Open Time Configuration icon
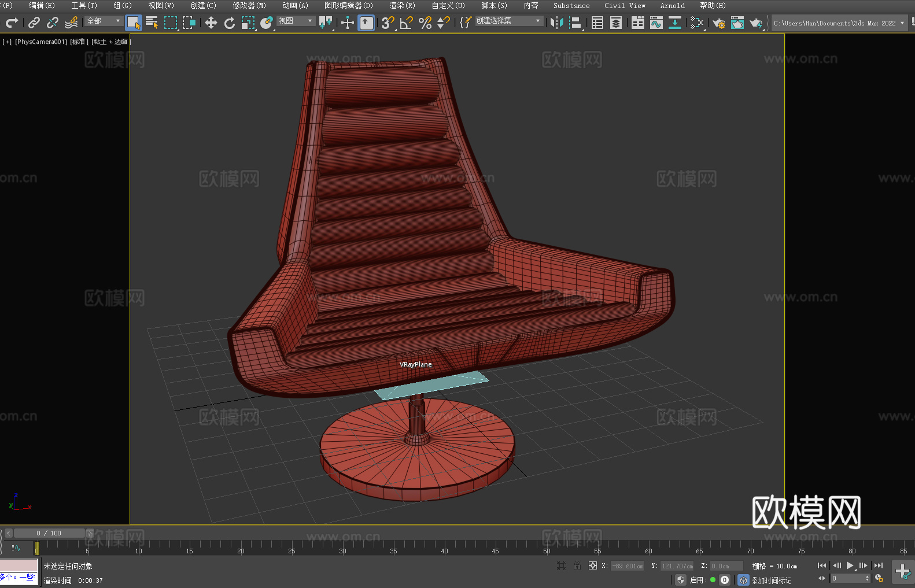915x588 pixels. [x=879, y=578]
